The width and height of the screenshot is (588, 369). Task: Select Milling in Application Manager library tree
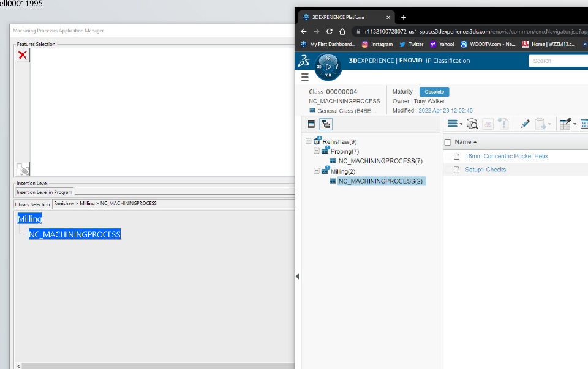point(29,219)
